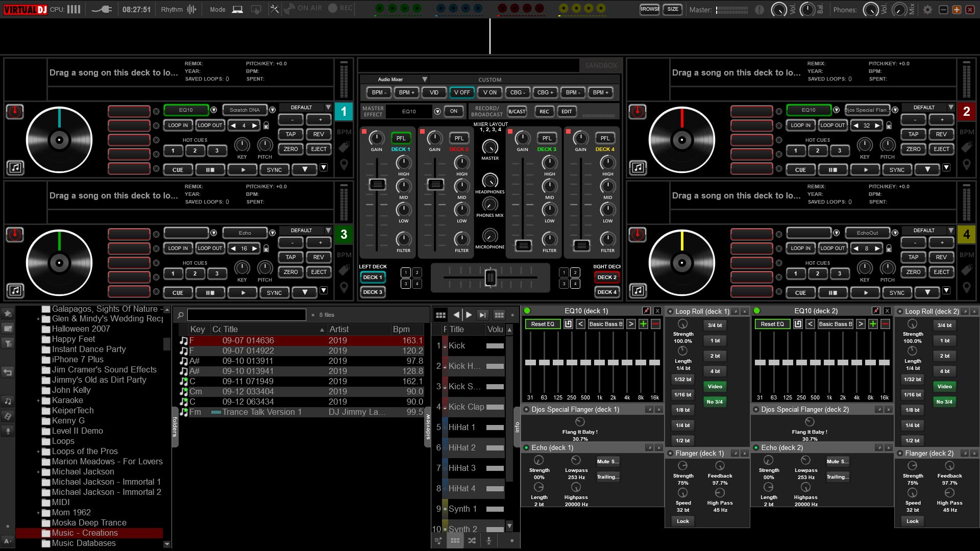
Task: Click SYNC button on deck 2
Action: 897,170
